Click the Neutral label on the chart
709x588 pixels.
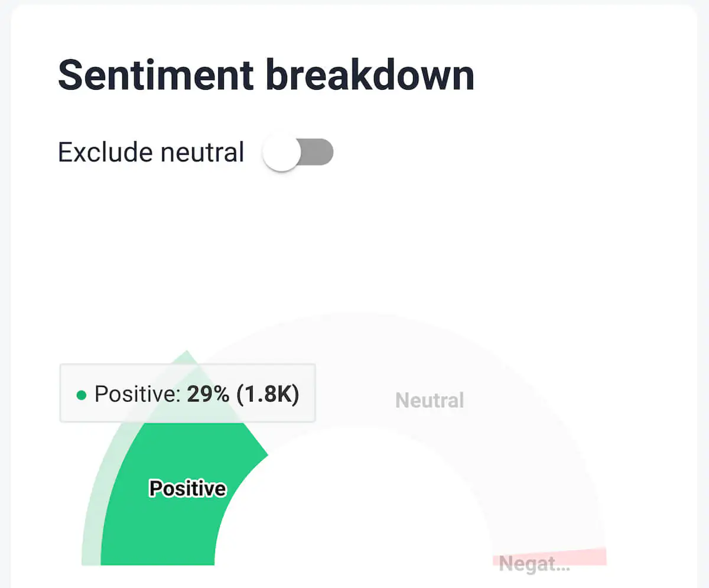429,400
